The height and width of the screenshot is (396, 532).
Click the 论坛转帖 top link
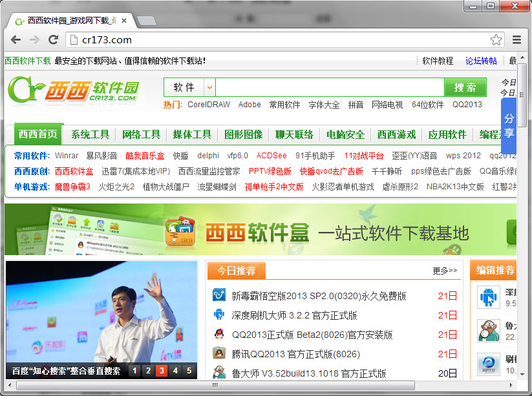[x=481, y=61]
